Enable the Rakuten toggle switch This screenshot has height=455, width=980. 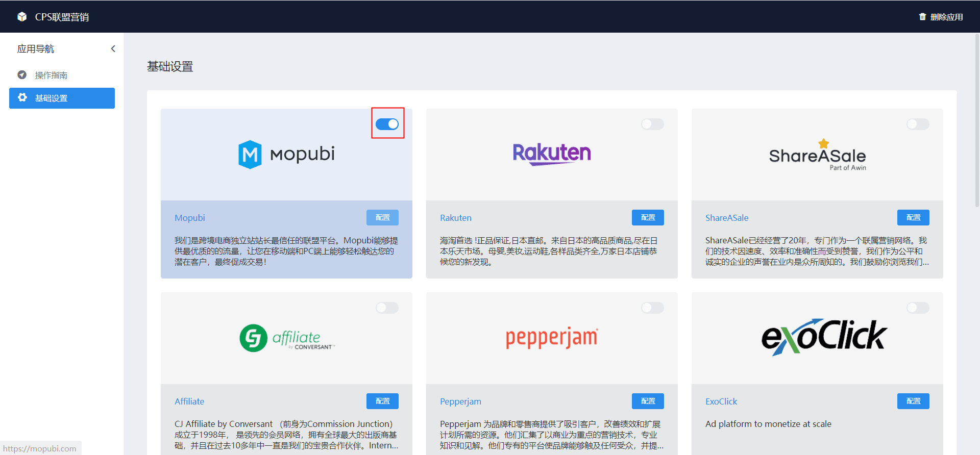pyautogui.click(x=652, y=124)
